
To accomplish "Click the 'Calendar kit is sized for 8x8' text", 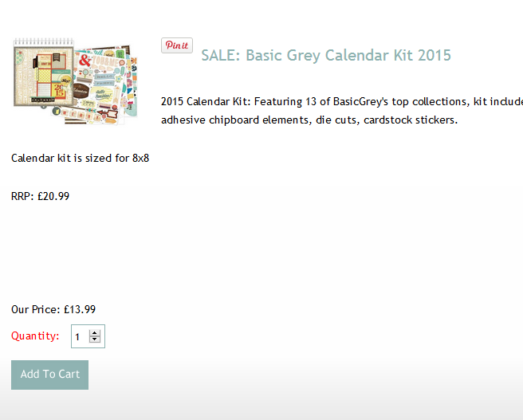I will (x=80, y=158).
